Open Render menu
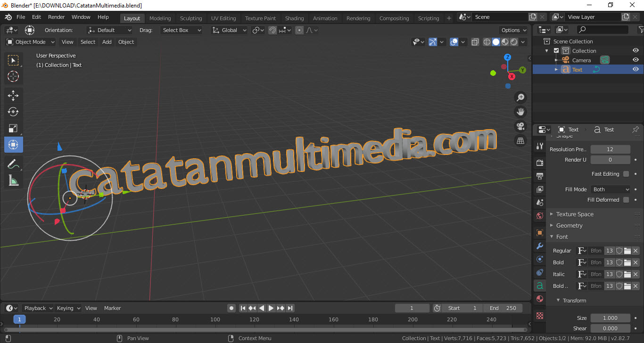644x343 pixels. [57, 17]
